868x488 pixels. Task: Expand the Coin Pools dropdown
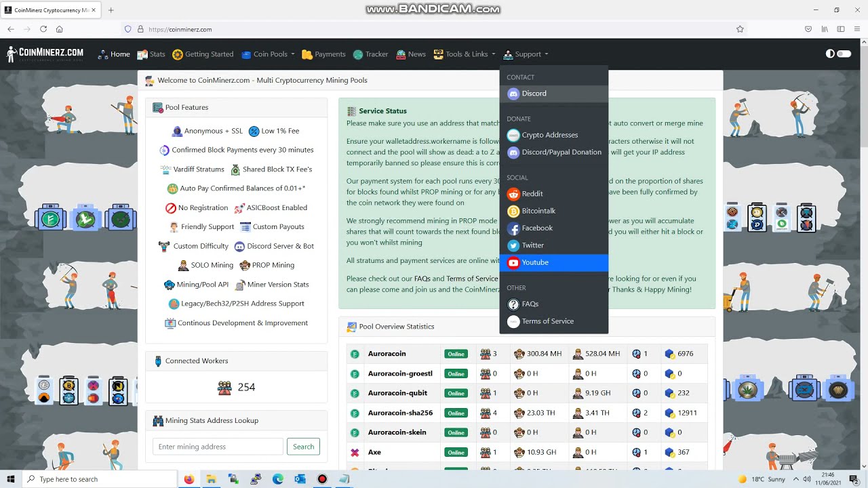point(267,54)
